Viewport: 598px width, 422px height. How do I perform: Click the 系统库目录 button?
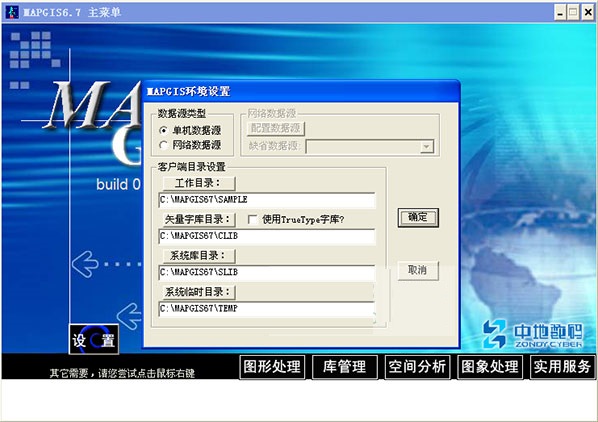pyautogui.click(x=199, y=255)
